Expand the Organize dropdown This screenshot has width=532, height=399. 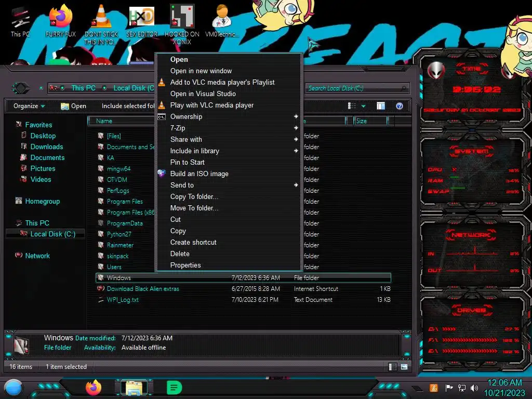[x=29, y=106]
